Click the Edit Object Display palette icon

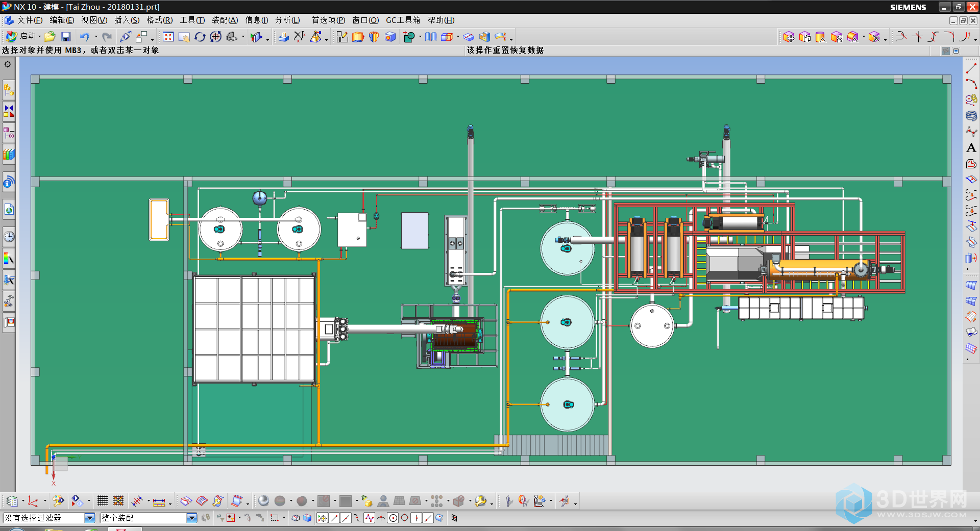click(58, 501)
